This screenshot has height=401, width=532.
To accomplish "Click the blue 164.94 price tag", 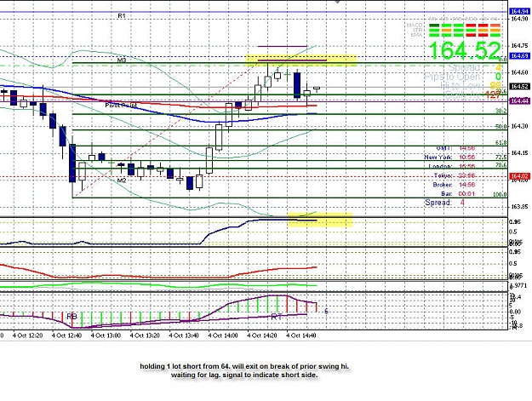I will [519, 12].
